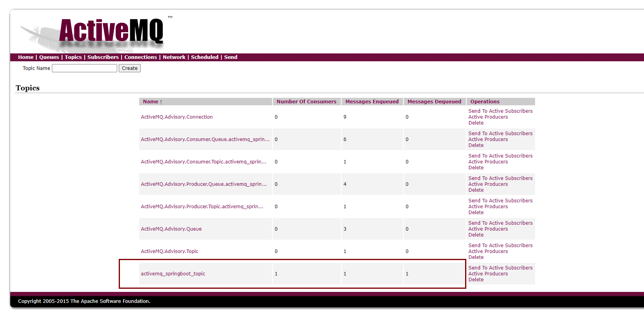Sort by Number Of Consumers header
Screen dimensions: 644x330
click(306, 102)
